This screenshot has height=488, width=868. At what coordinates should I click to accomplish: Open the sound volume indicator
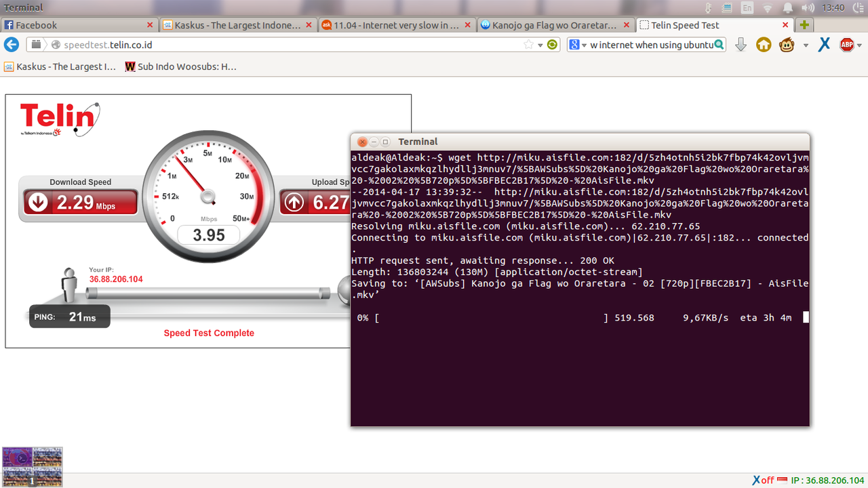click(808, 7)
